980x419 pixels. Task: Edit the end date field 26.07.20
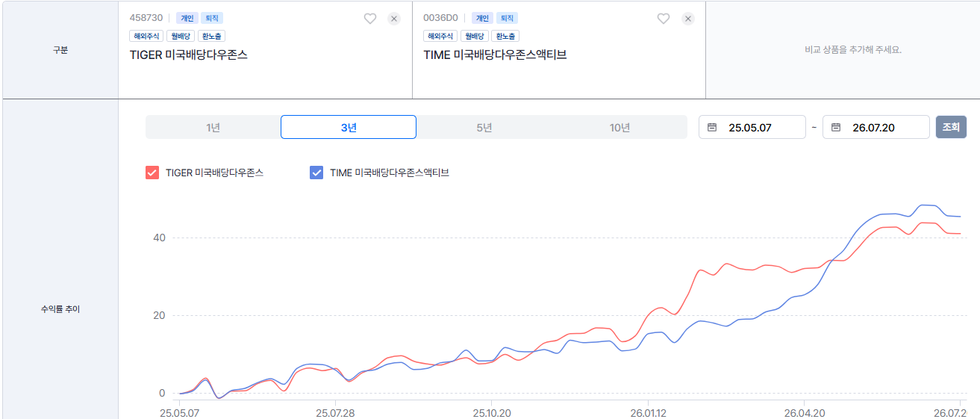tap(876, 127)
